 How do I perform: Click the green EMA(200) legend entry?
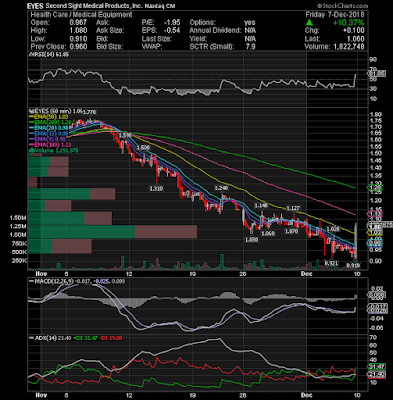click(50, 122)
